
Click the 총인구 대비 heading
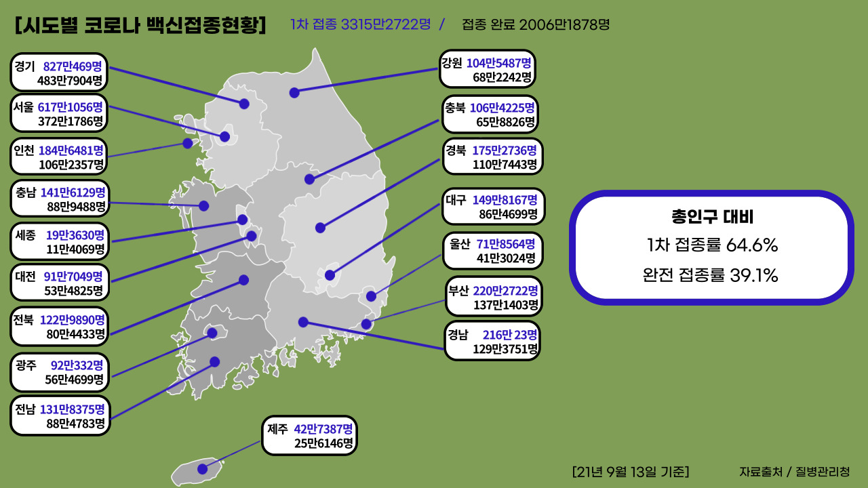[x=712, y=218]
